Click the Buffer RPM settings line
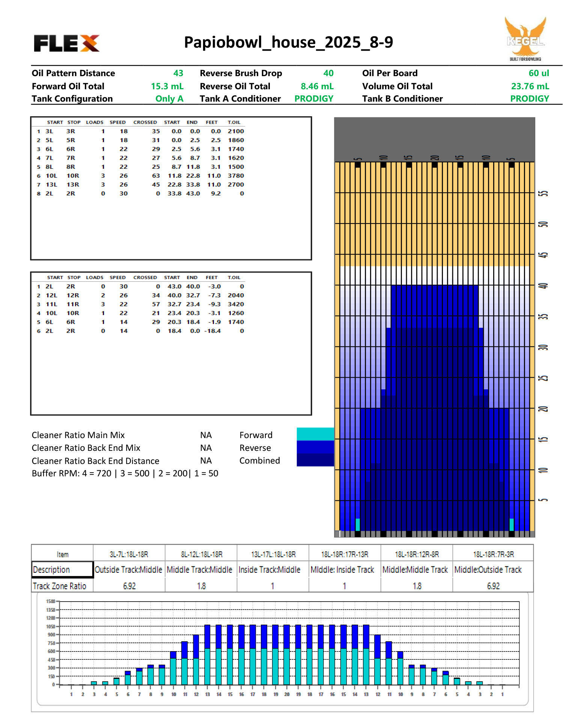Screen dimensions: 563x728 point(125,473)
